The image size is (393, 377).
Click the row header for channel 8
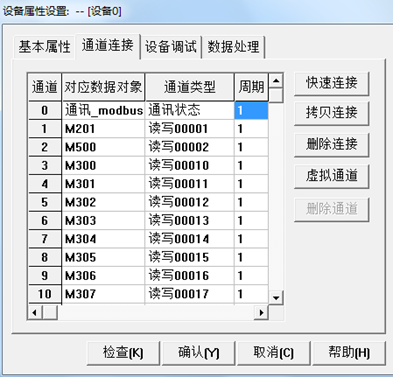45,257
